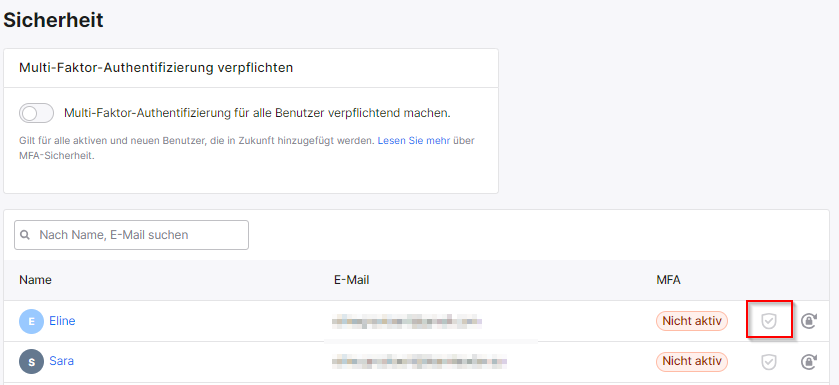Click Eline's avatar circle
Screen dimensions: 839x385
(x=31, y=321)
